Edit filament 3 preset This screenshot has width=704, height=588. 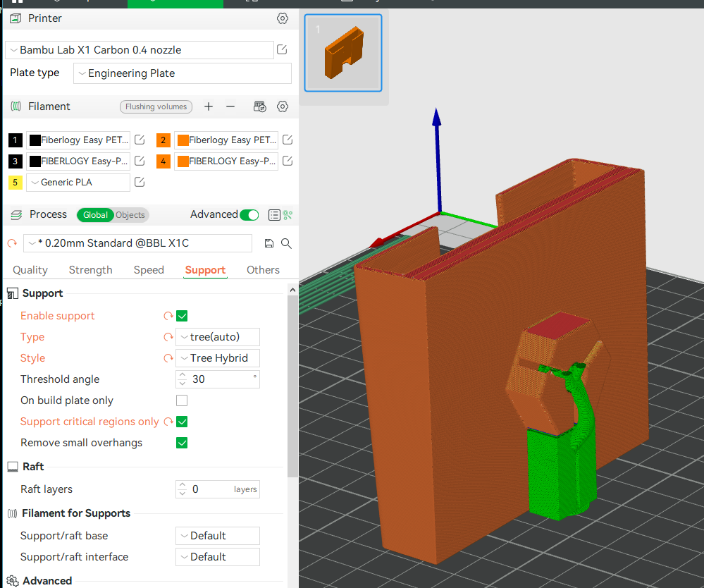coord(140,161)
